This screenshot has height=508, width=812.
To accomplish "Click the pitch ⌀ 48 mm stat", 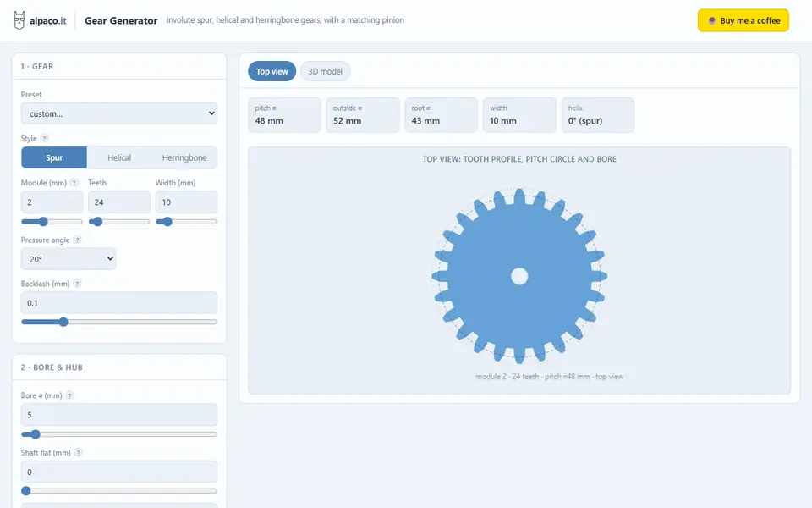I will click(284, 115).
